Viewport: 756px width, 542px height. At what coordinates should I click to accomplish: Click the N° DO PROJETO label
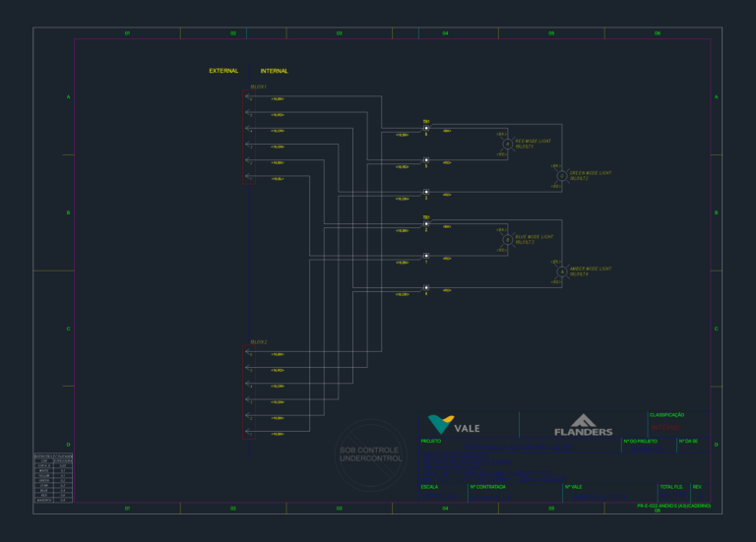point(640,442)
